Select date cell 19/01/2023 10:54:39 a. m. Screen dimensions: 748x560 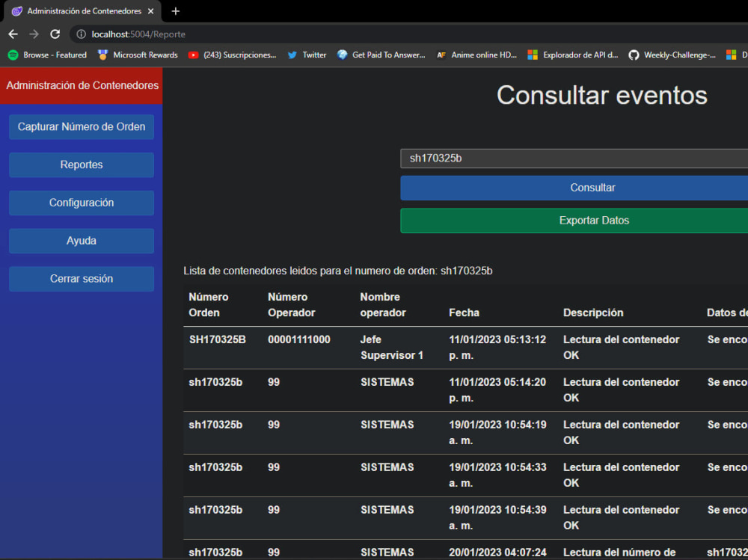pyautogui.click(x=497, y=517)
